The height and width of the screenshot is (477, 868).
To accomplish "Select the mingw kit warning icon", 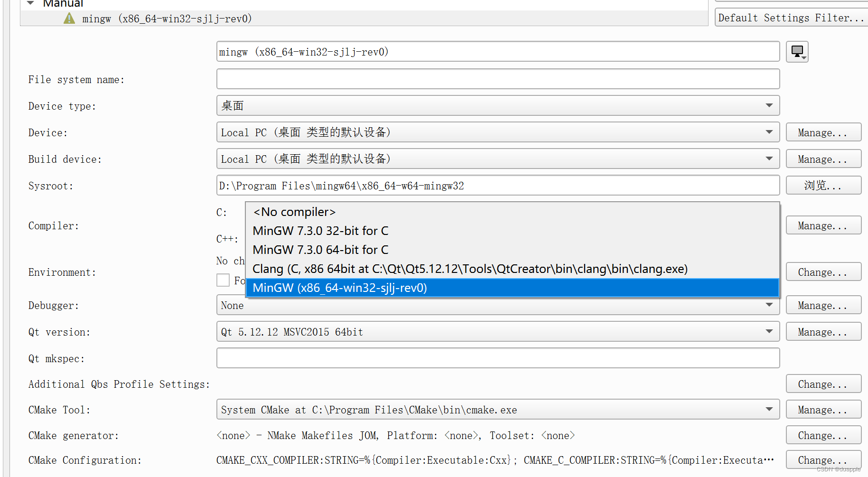I will click(x=69, y=19).
